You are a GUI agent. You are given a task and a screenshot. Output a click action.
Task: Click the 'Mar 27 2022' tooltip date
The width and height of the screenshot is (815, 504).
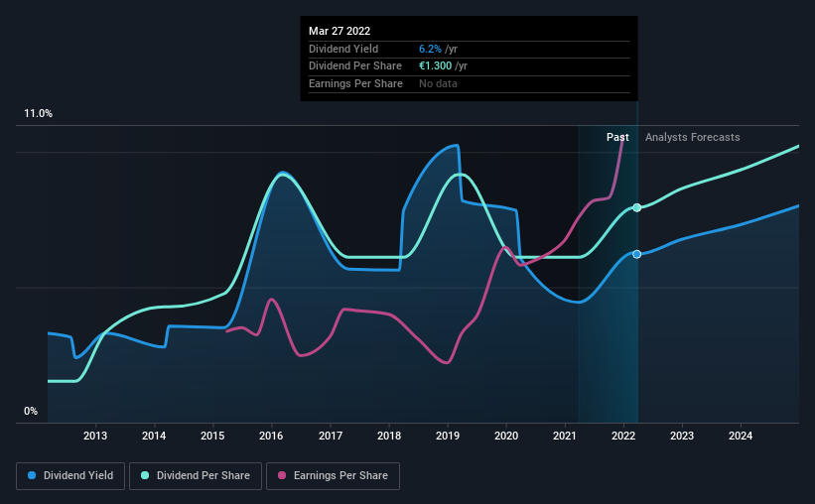340,31
